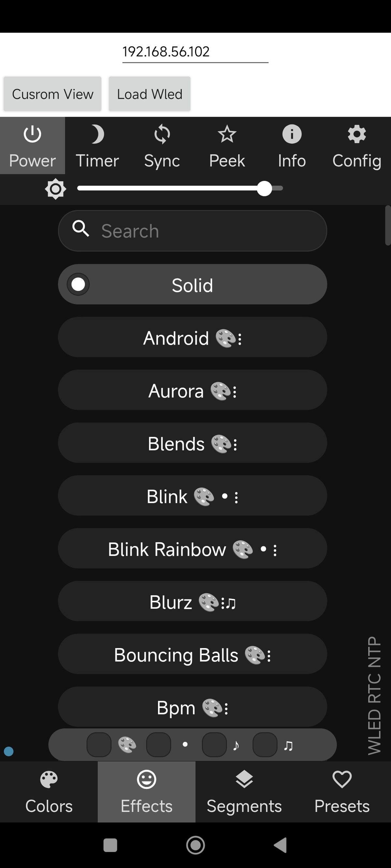Click the Cusrom View button

[53, 94]
